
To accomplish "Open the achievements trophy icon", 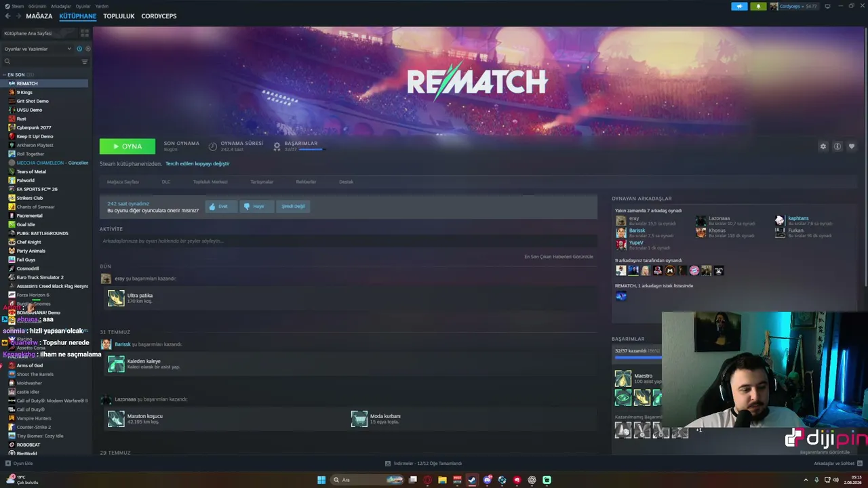I will click(x=277, y=146).
